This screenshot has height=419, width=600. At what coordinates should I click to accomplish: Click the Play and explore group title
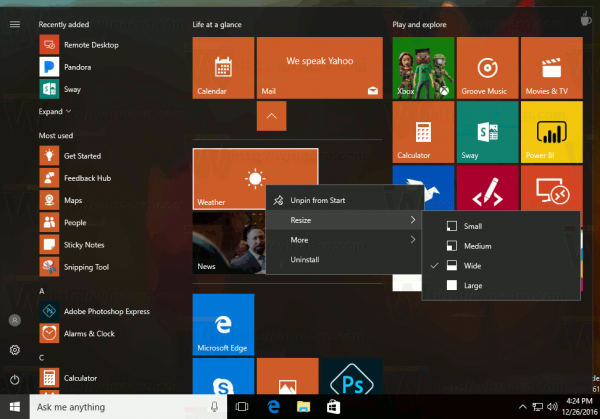(x=419, y=24)
